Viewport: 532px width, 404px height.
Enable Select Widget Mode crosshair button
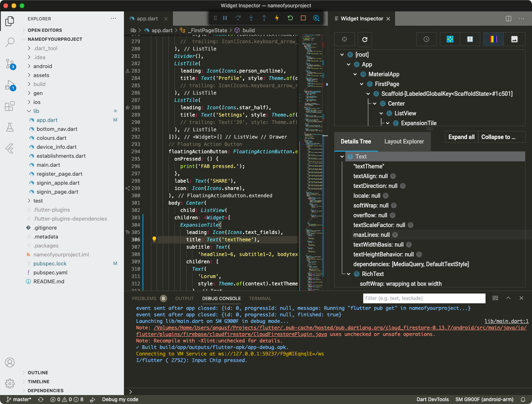pos(344,39)
